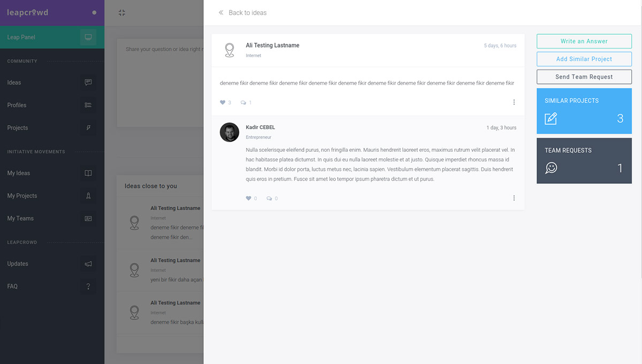Open Projects in the sidebar menu

click(x=52, y=128)
